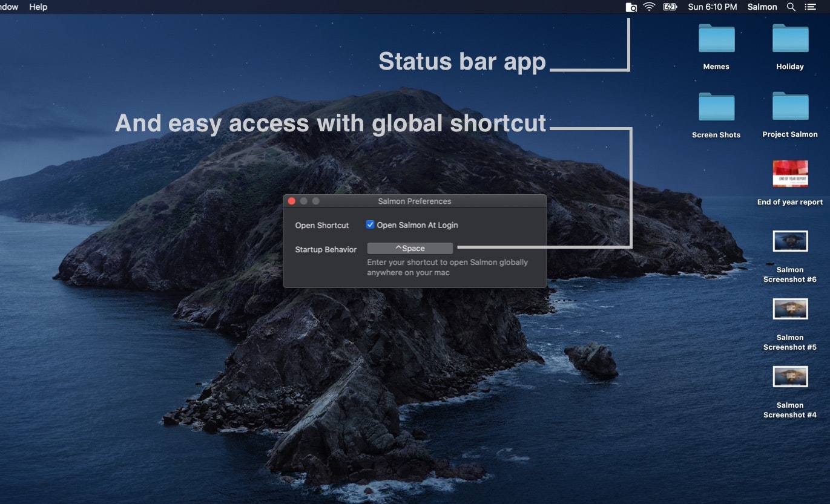Open Spotlight search magnifier icon

point(791,7)
